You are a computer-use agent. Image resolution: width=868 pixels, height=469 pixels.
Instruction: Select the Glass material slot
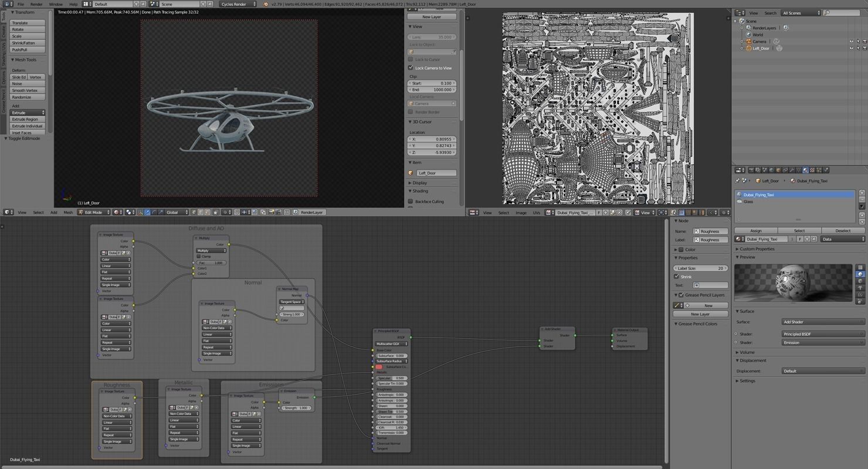[795, 201]
